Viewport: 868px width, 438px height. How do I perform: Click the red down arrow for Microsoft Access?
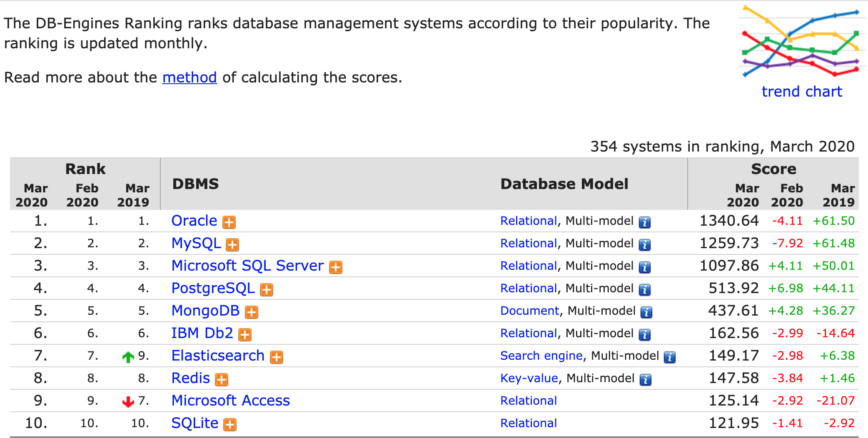click(128, 402)
